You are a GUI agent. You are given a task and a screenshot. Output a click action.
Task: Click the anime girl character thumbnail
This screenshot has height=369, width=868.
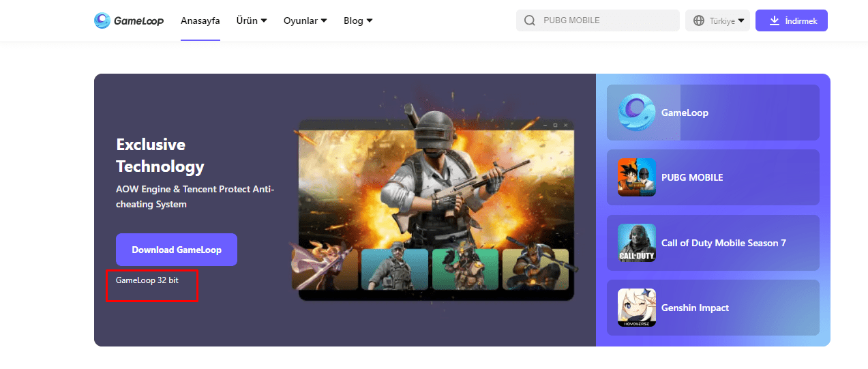325,268
